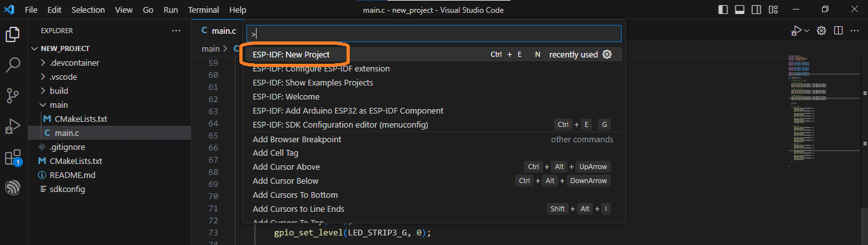This screenshot has width=868, height=245.
Task: Run ESP-IDF: Welcome command
Action: [433, 96]
